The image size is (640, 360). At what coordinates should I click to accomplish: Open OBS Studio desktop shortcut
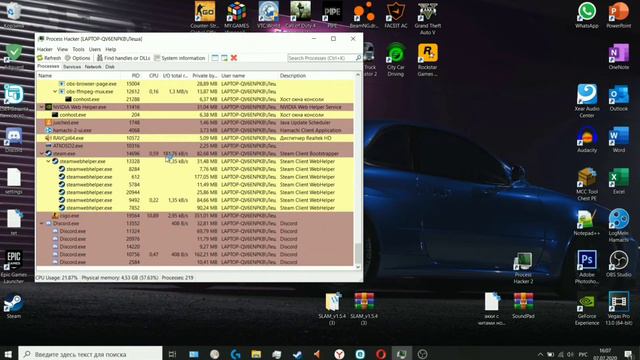click(x=618, y=264)
